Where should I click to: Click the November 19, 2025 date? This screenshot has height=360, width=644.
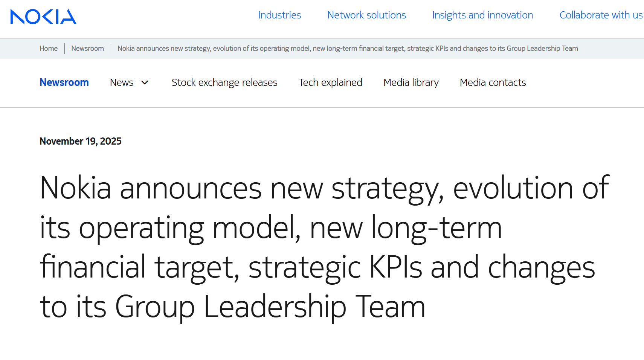pos(81,141)
